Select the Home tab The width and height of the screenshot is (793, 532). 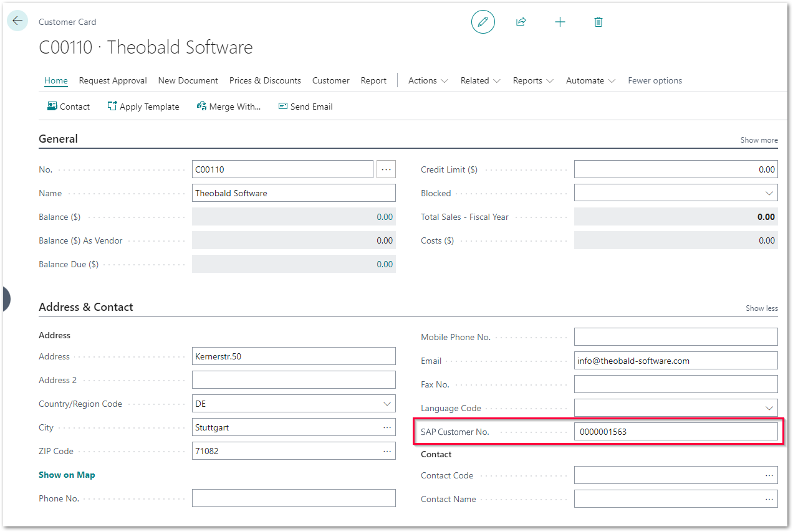(56, 80)
